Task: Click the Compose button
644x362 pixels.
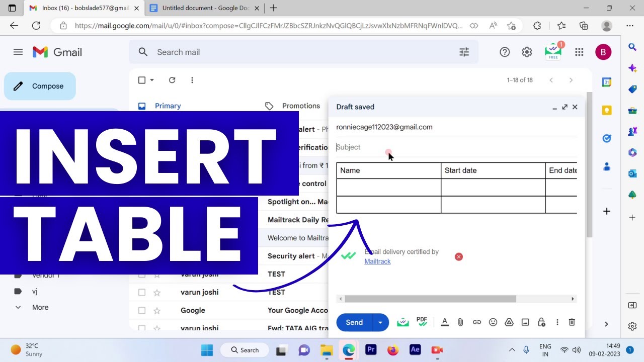Action: click(x=40, y=86)
